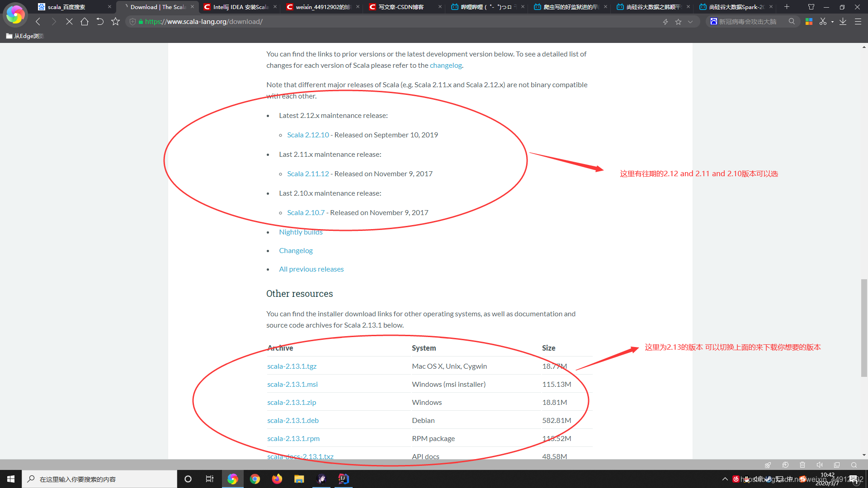This screenshot has height=488, width=868.
Task: Click the Edge browser favorites star icon
Action: [x=679, y=22]
